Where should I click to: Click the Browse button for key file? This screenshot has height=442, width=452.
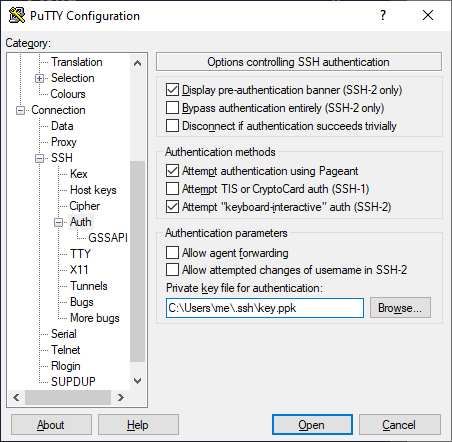(400, 308)
